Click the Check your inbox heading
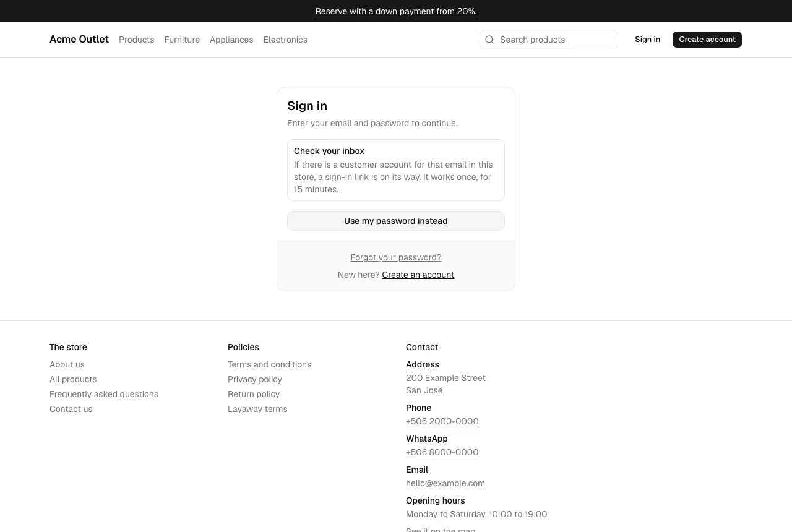This screenshot has width=792, height=532. tap(329, 151)
